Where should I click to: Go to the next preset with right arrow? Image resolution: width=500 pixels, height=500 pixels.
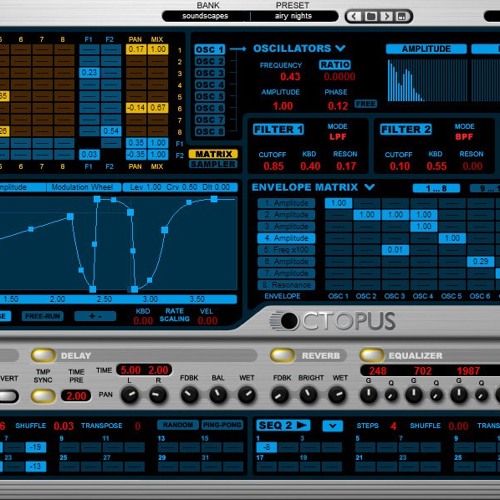tap(387, 16)
